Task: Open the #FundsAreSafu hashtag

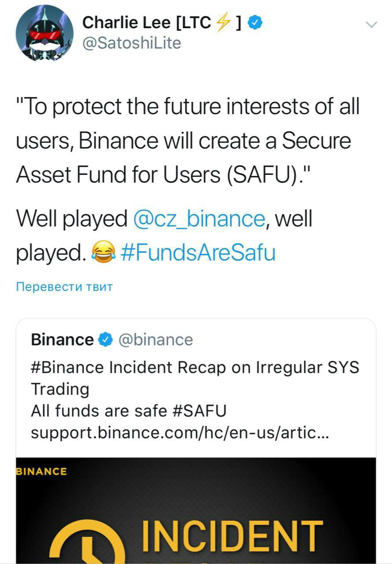Action: click(197, 253)
